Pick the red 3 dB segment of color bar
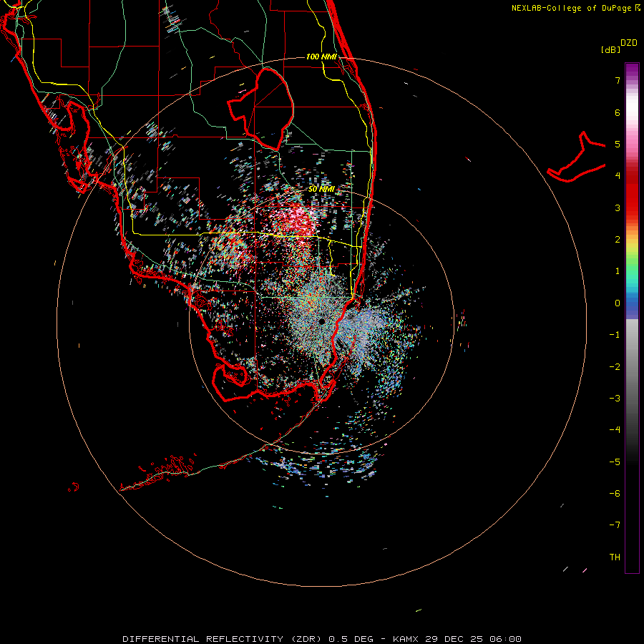644x644 pixels. (x=632, y=208)
